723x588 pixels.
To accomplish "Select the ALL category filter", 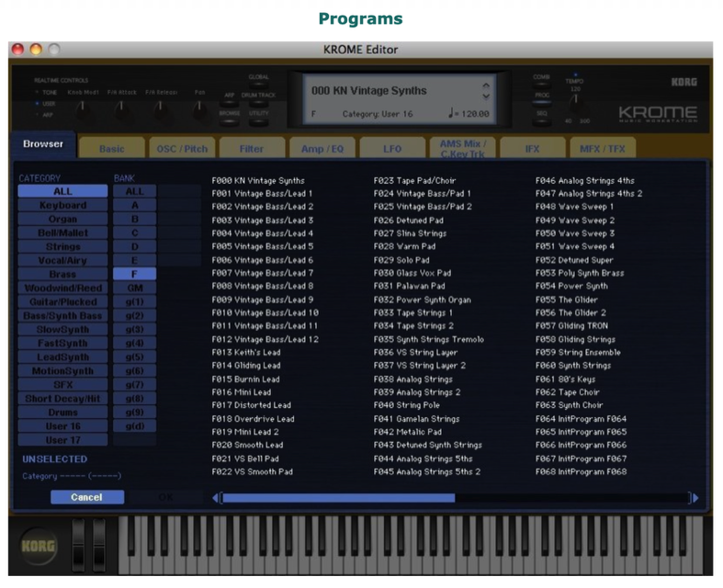I will [62, 191].
